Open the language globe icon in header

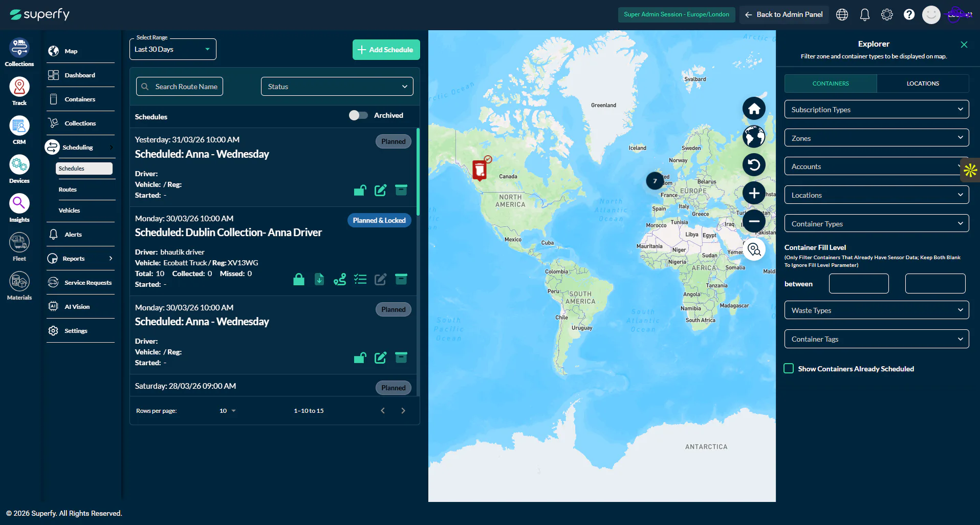coord(842,14)
